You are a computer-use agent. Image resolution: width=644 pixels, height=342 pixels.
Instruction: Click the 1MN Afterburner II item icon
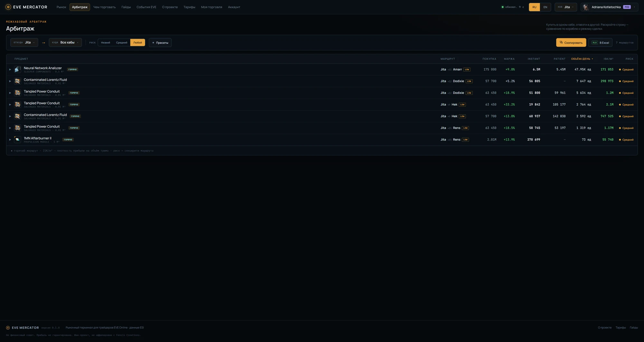(x=17, y=140)
